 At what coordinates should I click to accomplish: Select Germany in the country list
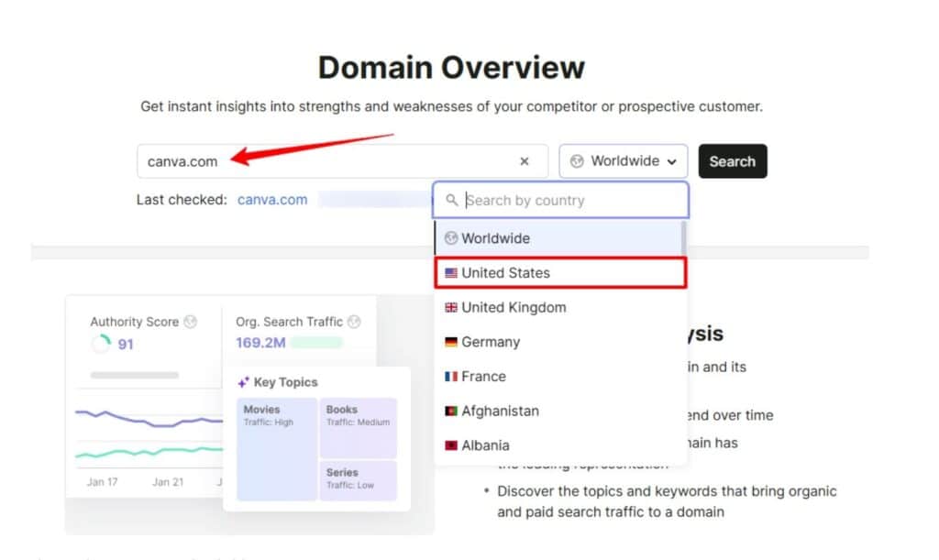560,342
